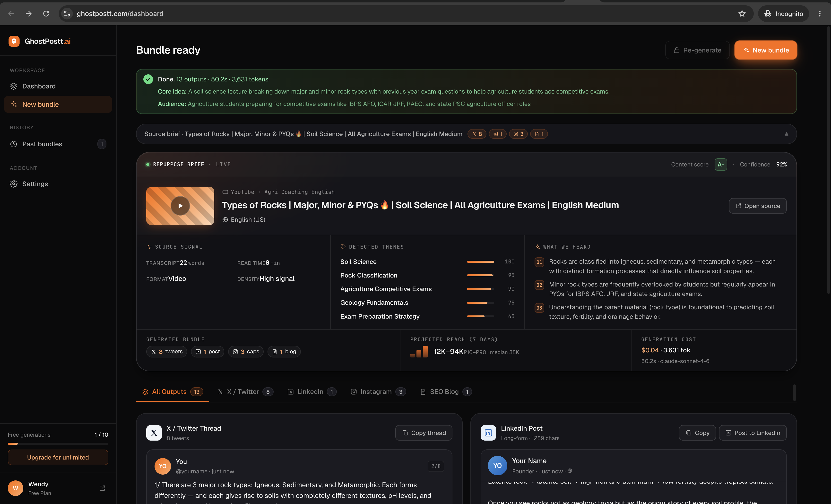Click the X 8 badge in source brief
831x504 pixels.
pyautogui.click(x=477, y=134)
